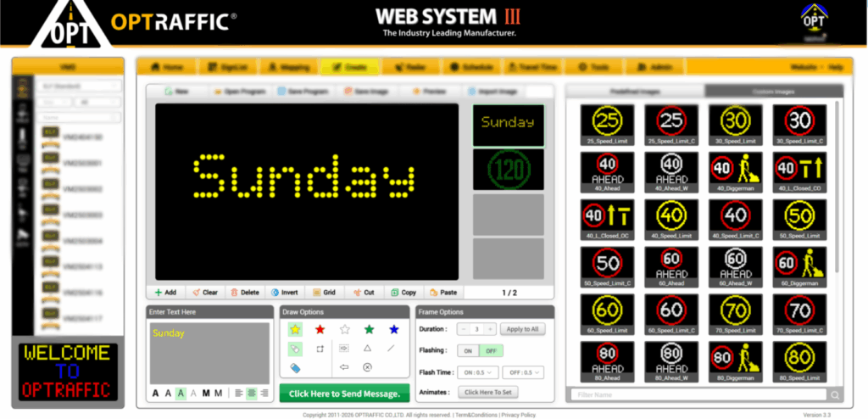Click the left arrow shape tool
Viewport: 868px width, 419px height.
click(344, 367)
